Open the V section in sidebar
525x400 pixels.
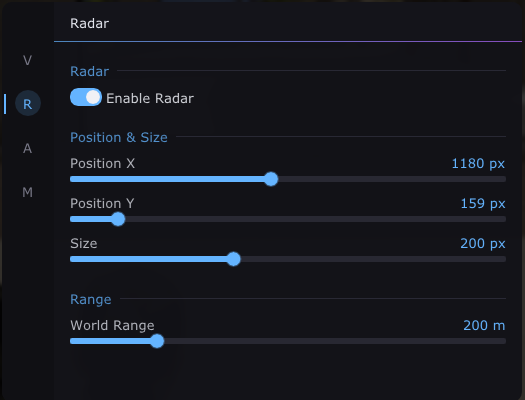pos(27,60)
